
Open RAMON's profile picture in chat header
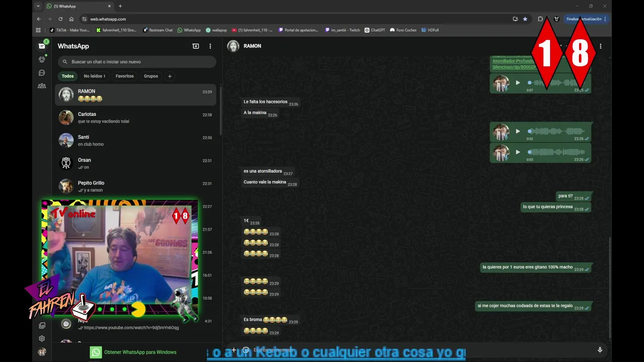point(233,46)
